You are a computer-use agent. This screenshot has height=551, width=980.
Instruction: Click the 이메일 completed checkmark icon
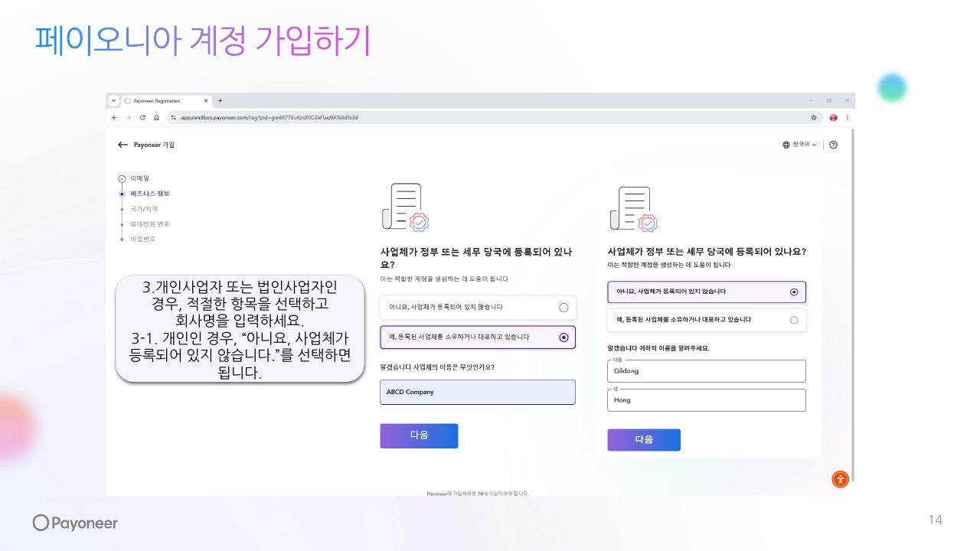click(x=122, y=178)
